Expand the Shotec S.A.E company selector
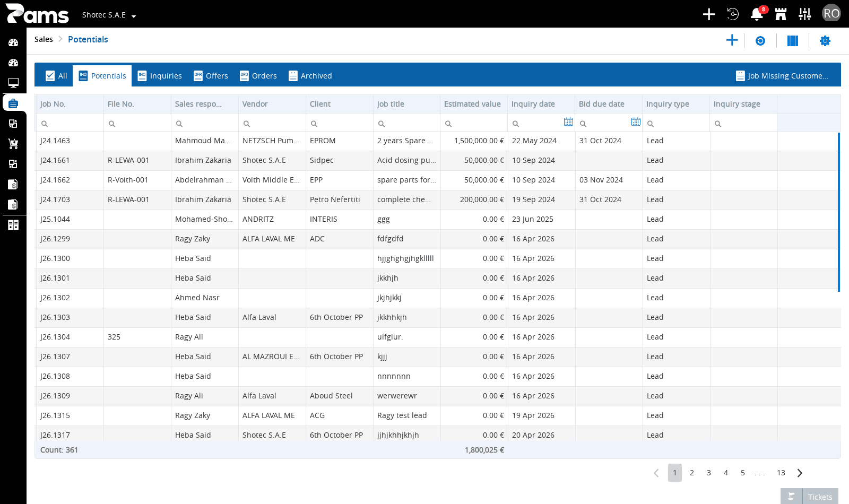Screen dimensions: 849x504 point(109,15)
